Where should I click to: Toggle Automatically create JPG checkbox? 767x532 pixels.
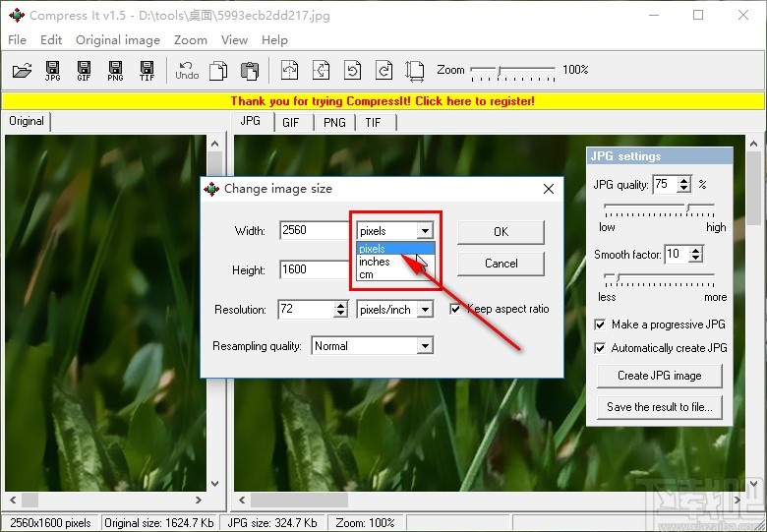point(600,348)
